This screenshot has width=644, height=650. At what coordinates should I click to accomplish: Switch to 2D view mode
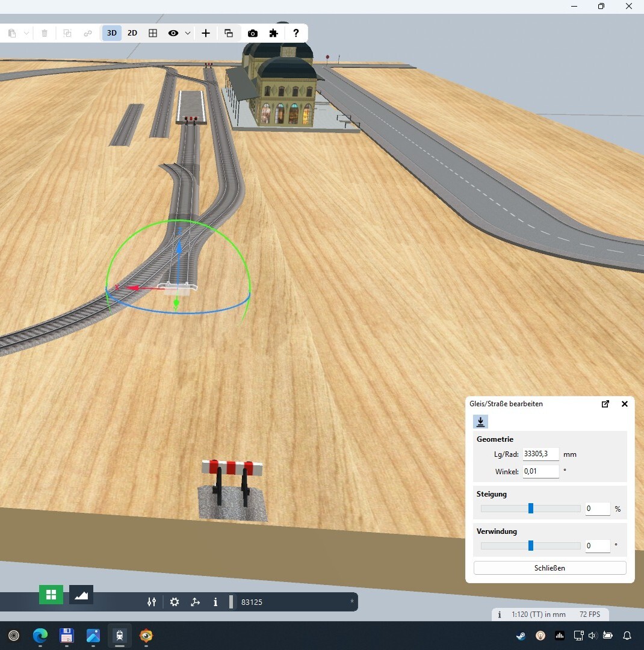(x=132, y=33)
